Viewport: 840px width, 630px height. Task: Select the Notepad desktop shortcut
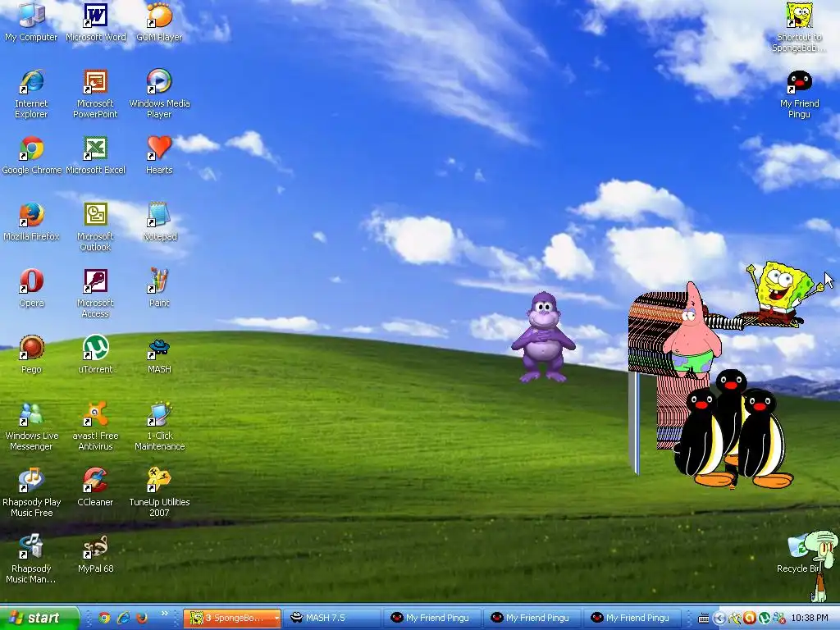click(159, 221)
